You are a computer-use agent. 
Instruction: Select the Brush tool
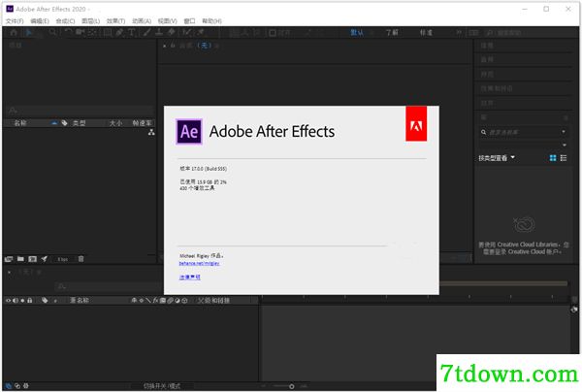point(147,33)
